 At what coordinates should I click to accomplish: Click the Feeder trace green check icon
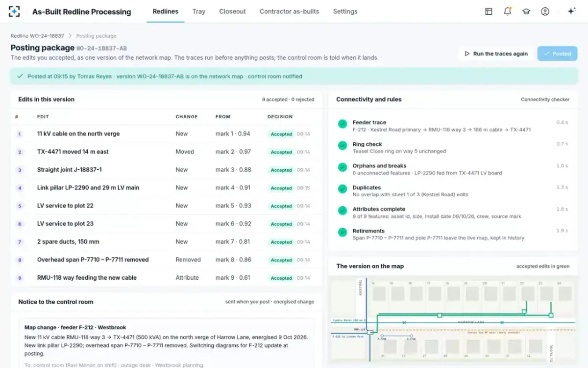343,124
